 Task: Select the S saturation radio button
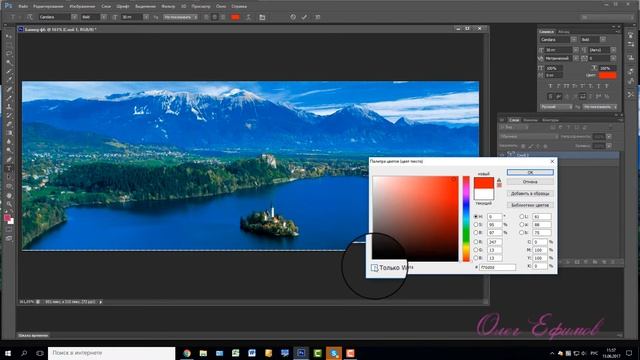click(x=476, y=224)
